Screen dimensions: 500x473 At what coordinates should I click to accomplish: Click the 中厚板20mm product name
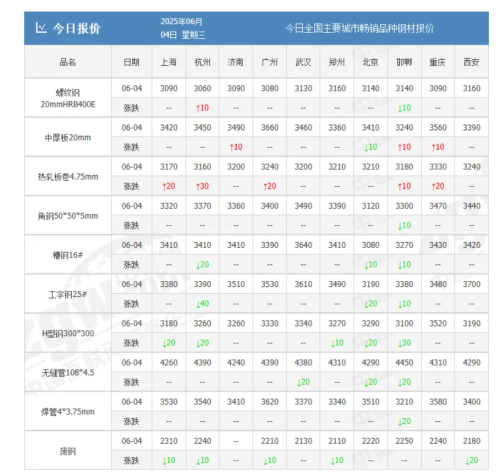(68, 137)
